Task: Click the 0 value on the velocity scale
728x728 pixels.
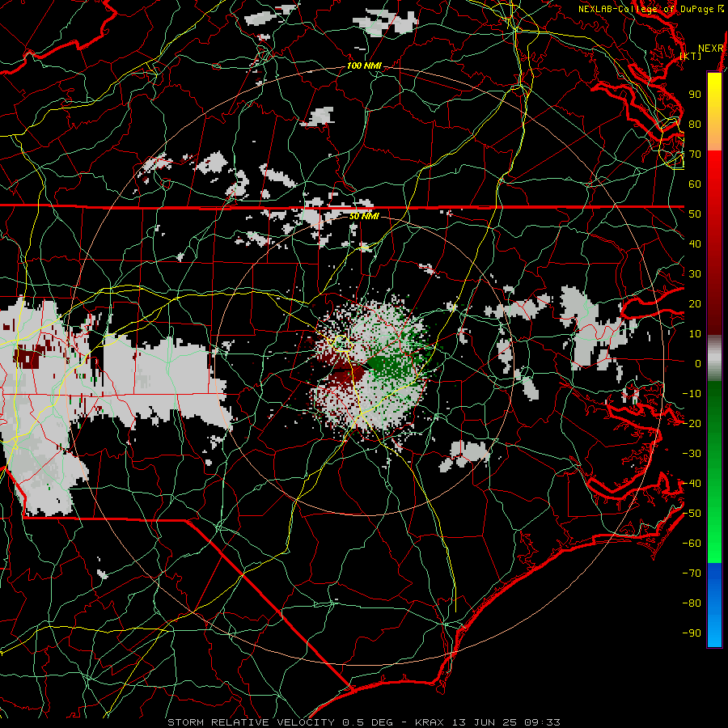Action: (698, 363)
